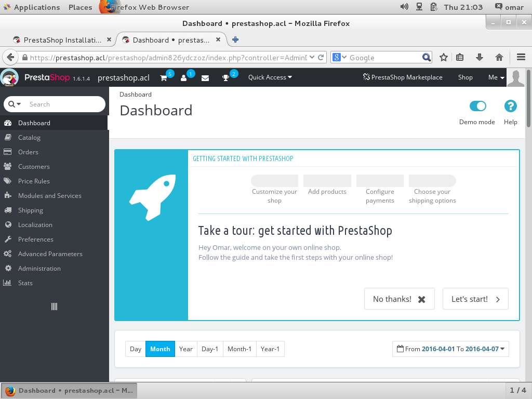Select the Month-1 period button

240,349
